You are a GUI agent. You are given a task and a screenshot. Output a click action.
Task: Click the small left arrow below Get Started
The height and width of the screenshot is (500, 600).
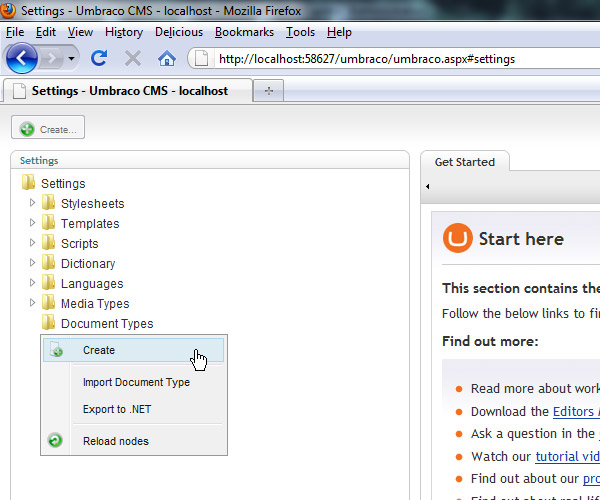(427, 186)
